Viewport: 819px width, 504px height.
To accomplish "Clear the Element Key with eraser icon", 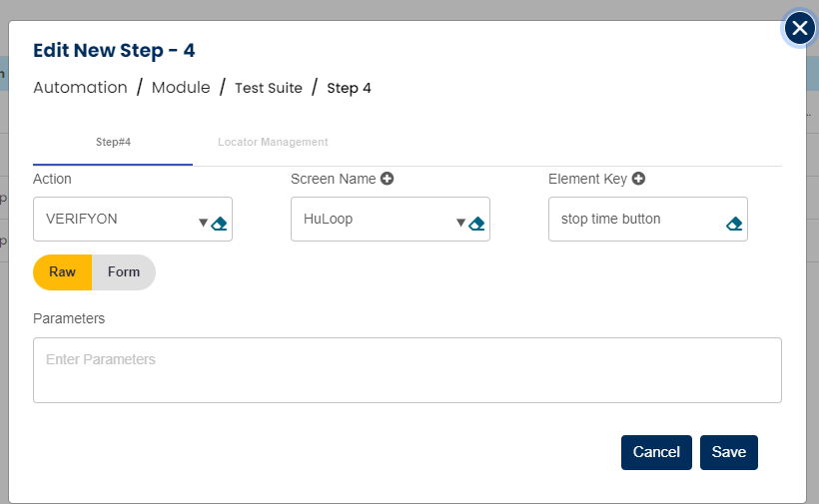I will tap(734, 224).
